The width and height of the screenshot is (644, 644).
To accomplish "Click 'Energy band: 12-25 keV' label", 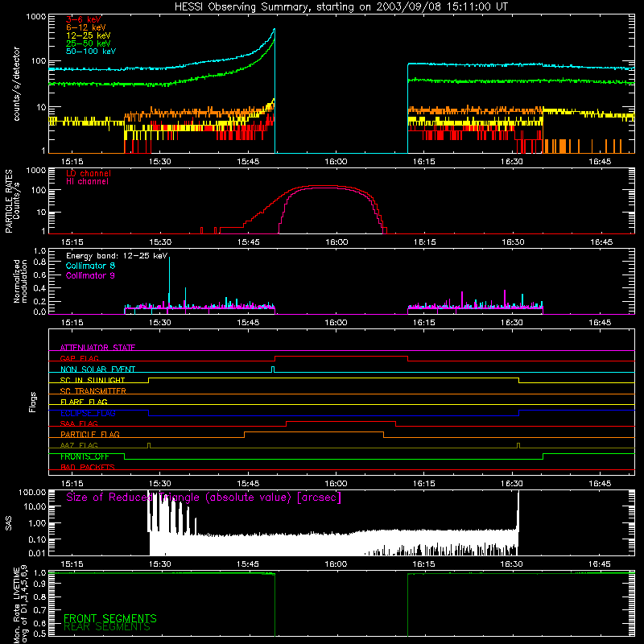I will (x=117, y=256).
